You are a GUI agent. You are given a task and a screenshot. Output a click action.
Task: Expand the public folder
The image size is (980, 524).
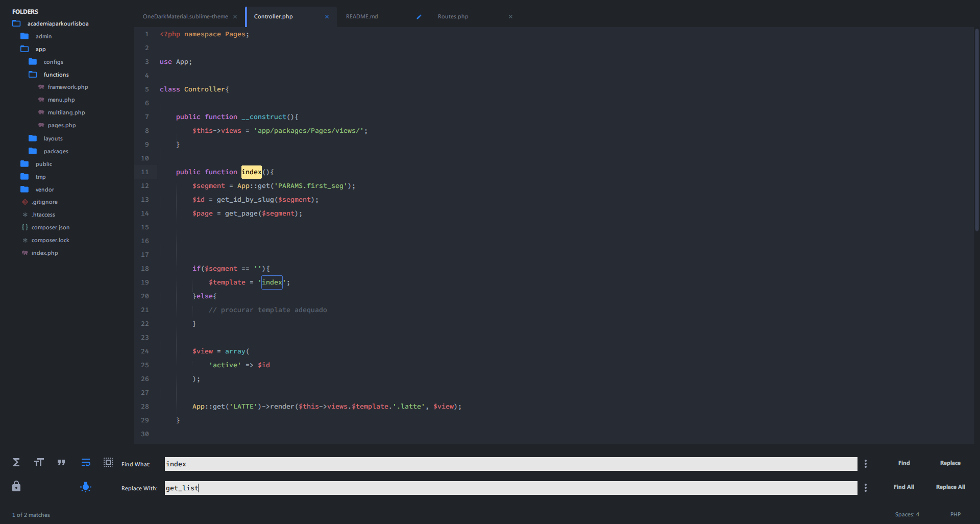click(x=24, y=164)
